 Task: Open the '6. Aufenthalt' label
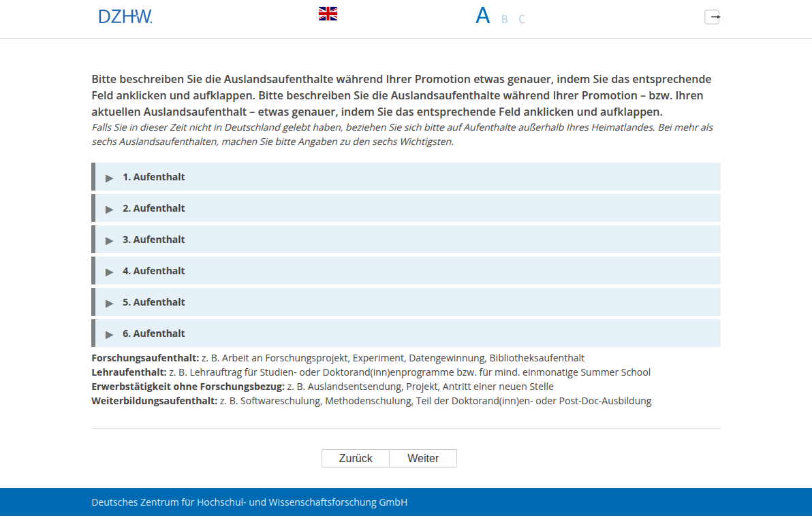pos(154,333)
